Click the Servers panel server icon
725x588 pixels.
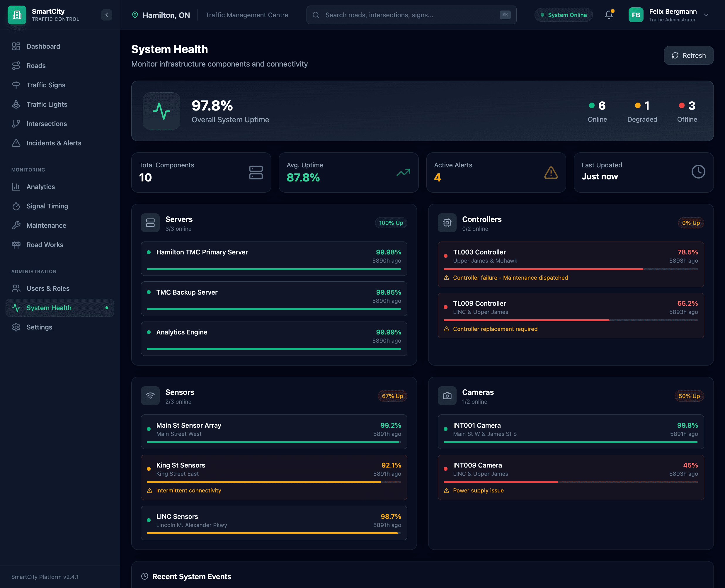point(150,222)
